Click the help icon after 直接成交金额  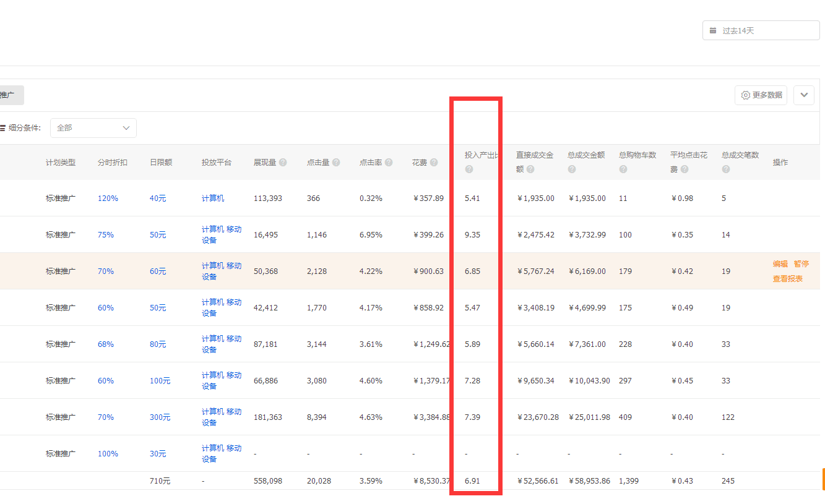coord(530,169)
